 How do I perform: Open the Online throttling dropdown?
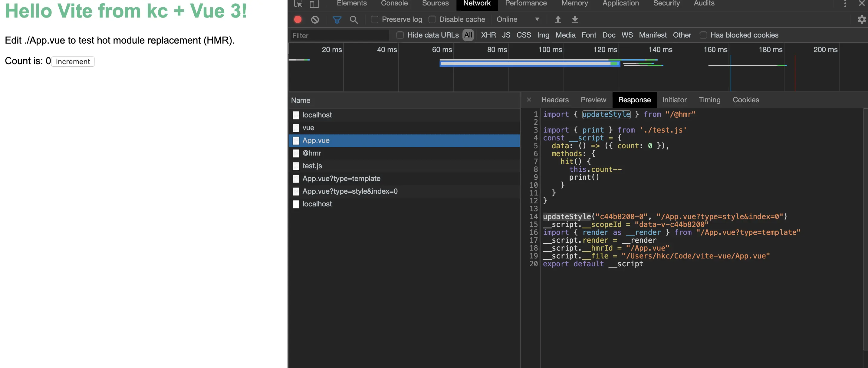518,20
